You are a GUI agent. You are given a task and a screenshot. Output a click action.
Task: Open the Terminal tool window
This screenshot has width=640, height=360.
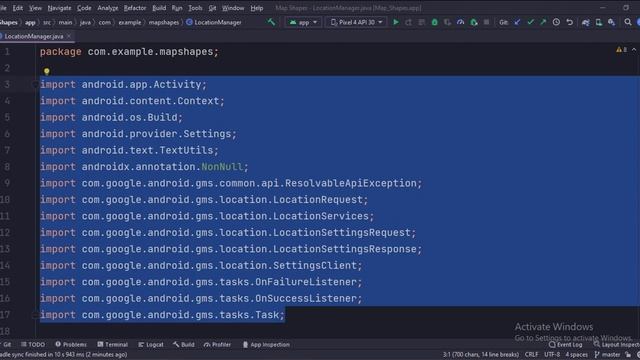tap(113, 344)
